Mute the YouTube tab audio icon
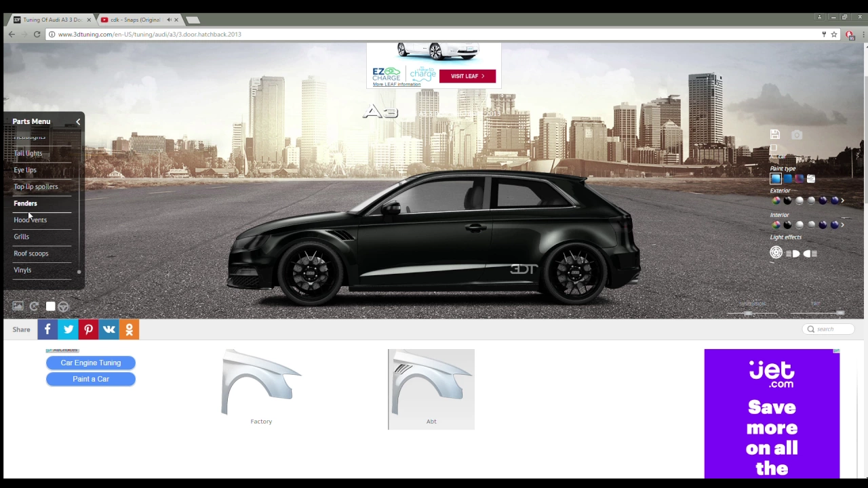The height and width of the screenshot is (488, 868). coord(169,20)
